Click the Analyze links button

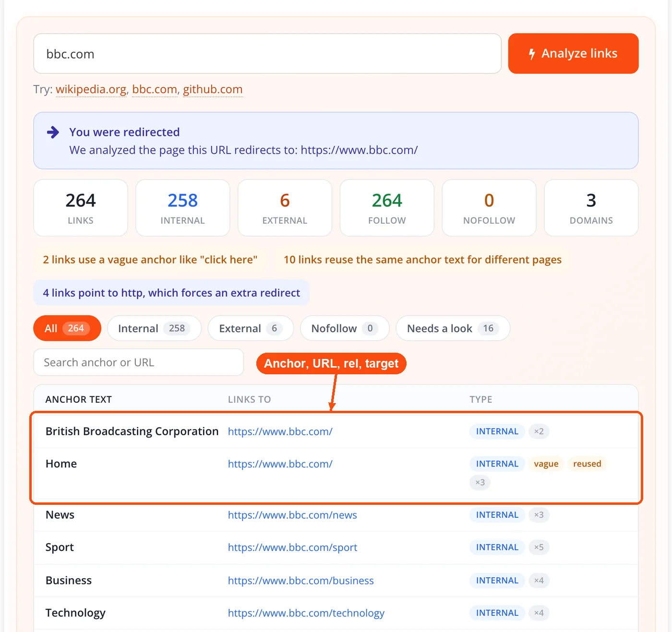click(573, 53)
